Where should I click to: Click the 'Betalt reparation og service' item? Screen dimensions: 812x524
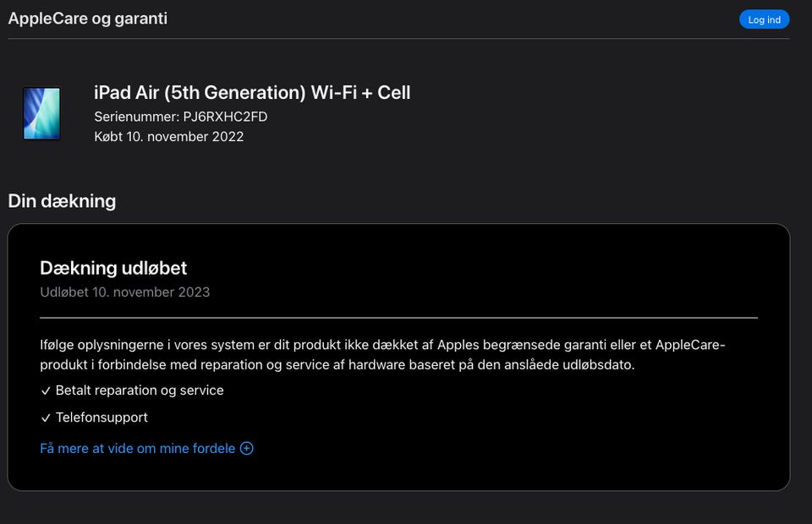[x=140, y=390]
